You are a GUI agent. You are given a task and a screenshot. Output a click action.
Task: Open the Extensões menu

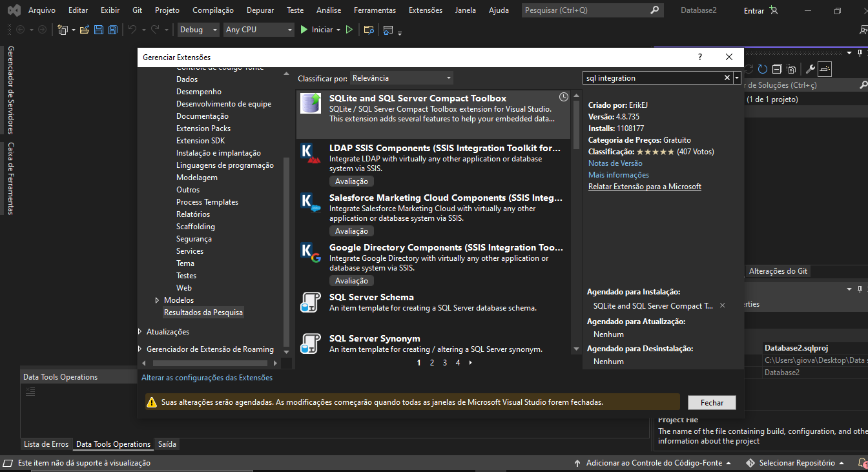[426, 10]
